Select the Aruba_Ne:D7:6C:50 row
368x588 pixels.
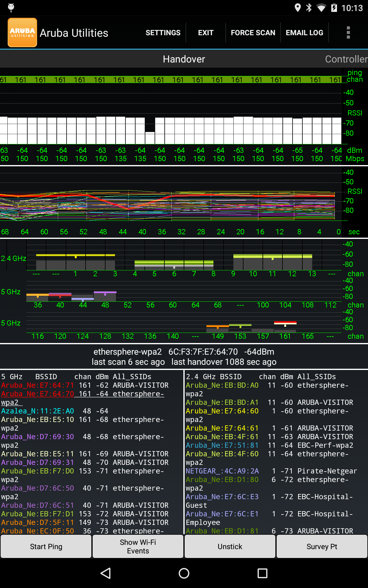[x=83, y=492]
